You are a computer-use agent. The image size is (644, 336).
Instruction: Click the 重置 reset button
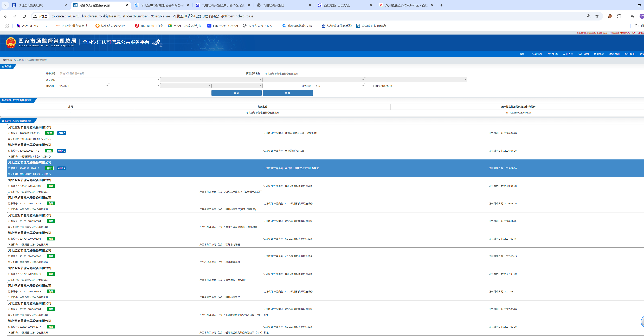(x=287, y=93)
